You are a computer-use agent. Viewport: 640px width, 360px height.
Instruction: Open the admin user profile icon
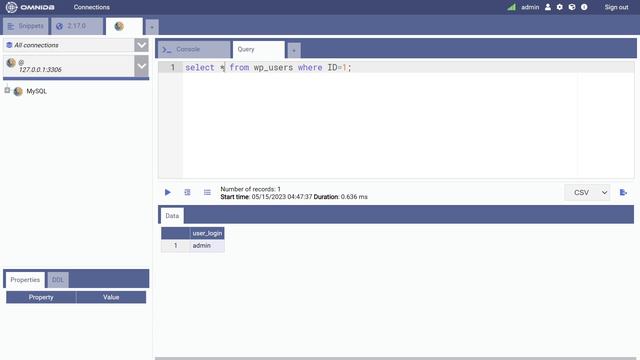[x=548, y=7]
